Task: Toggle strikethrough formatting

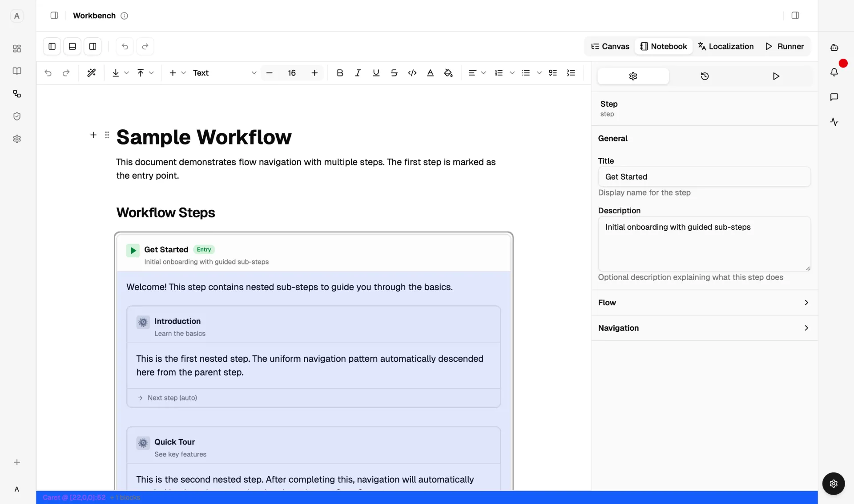Action: pos(394,73)
